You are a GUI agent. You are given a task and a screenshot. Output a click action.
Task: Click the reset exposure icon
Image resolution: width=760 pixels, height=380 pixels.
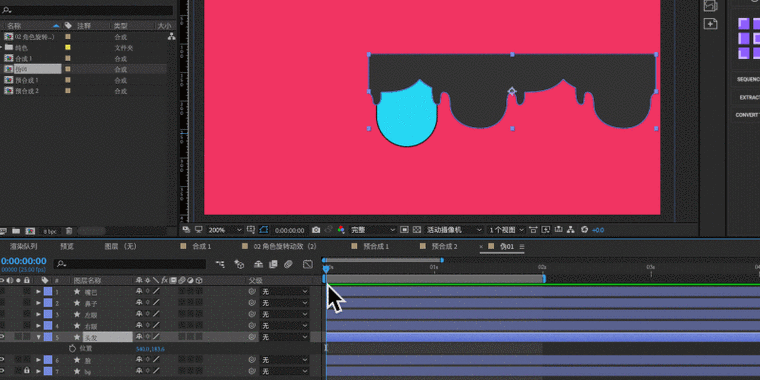tap(584, 230)
